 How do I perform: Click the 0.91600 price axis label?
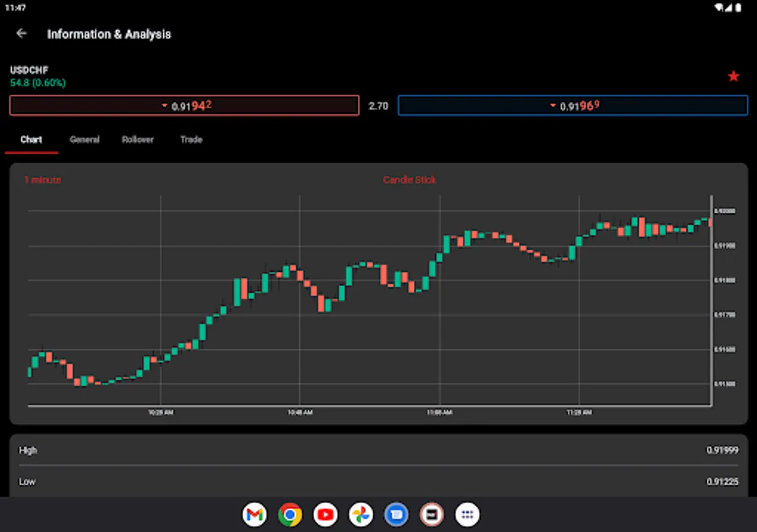725,349
